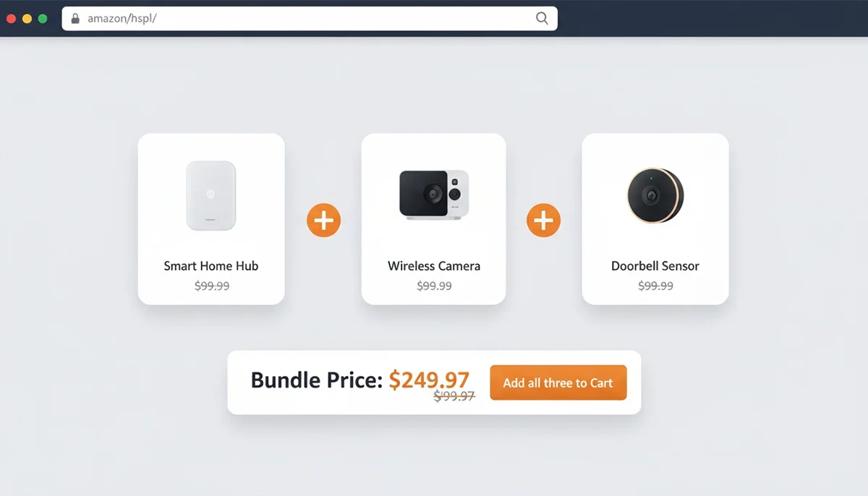Image resolution: width=868 pixels, height=496 pixels.
Task: Click the yellow minimize window dot
Action: (x=27, y=19)
